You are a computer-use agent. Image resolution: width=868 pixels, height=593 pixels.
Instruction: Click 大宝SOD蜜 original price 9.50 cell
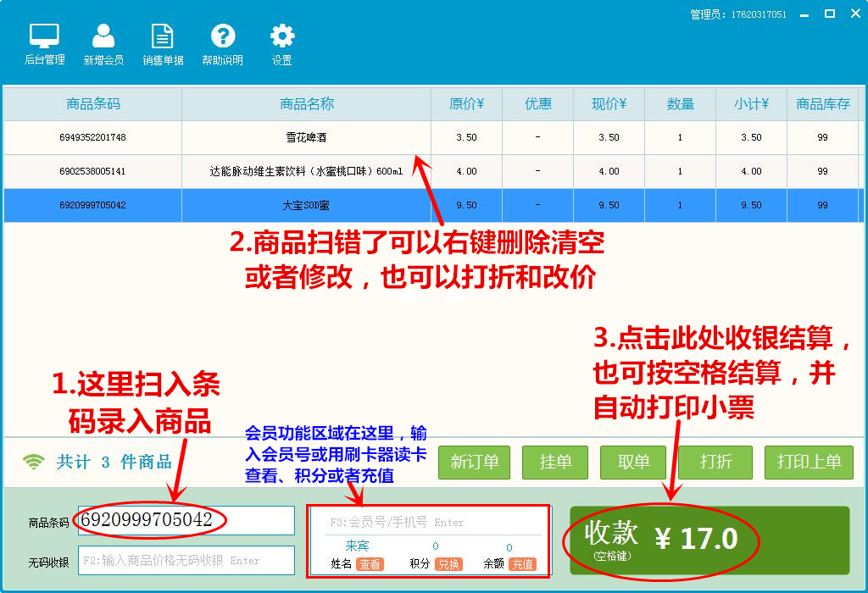click(467, 205)
